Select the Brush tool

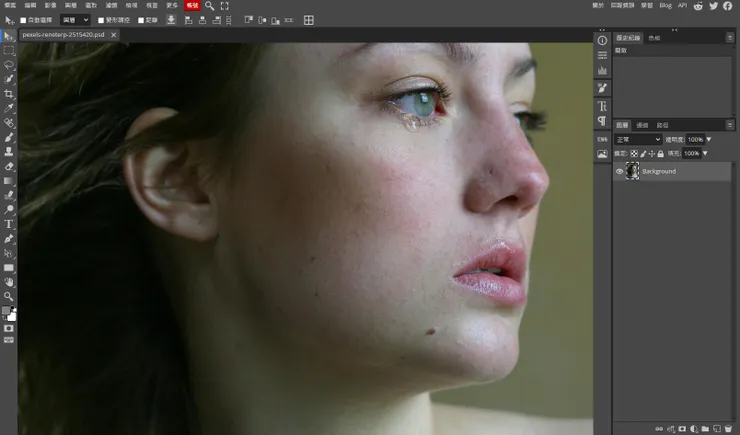9,137
